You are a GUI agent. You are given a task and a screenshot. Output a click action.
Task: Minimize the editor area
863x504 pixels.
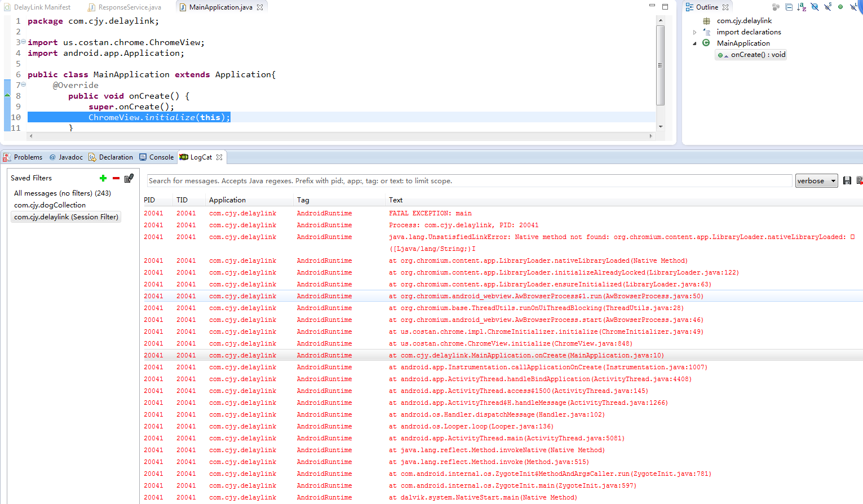click(652, 6)
